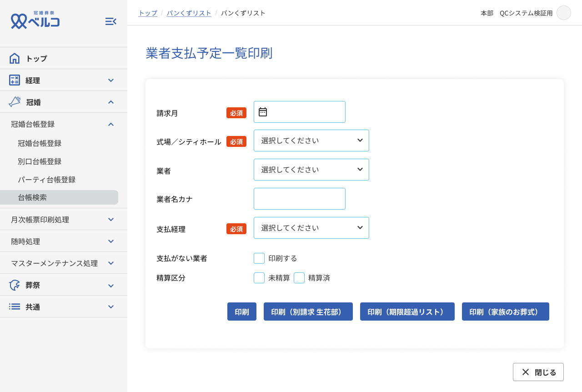The width and height of the screenshot is (582, 392).
Task: Click the 業者名カナ text field
Action: 299,199
